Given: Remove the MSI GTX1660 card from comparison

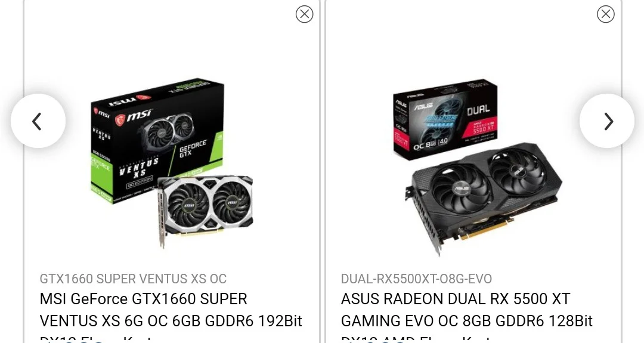Looking at the screenshot, I should pyautogui.click(x=304, y=14).
